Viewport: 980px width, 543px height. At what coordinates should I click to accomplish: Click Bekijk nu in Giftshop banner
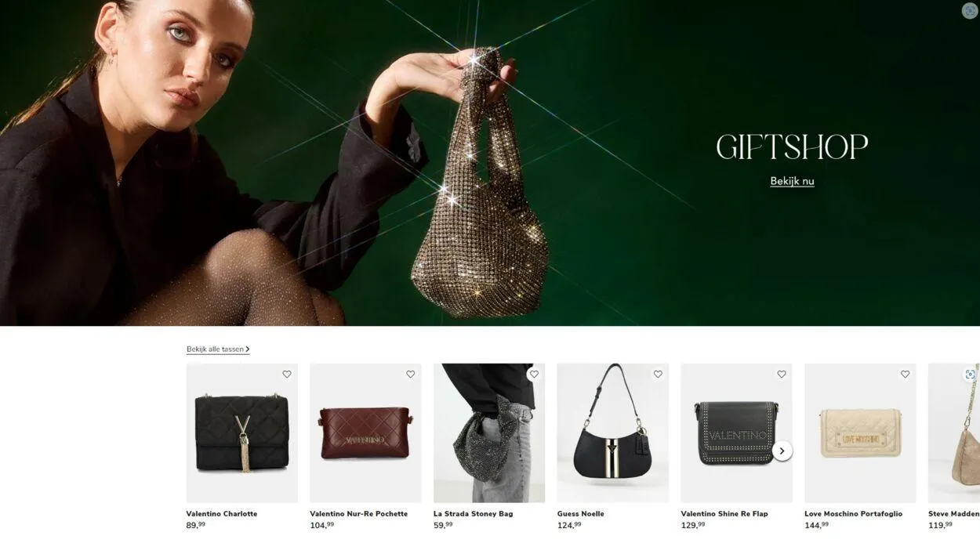pyautogui.click(x=792, y=181)
